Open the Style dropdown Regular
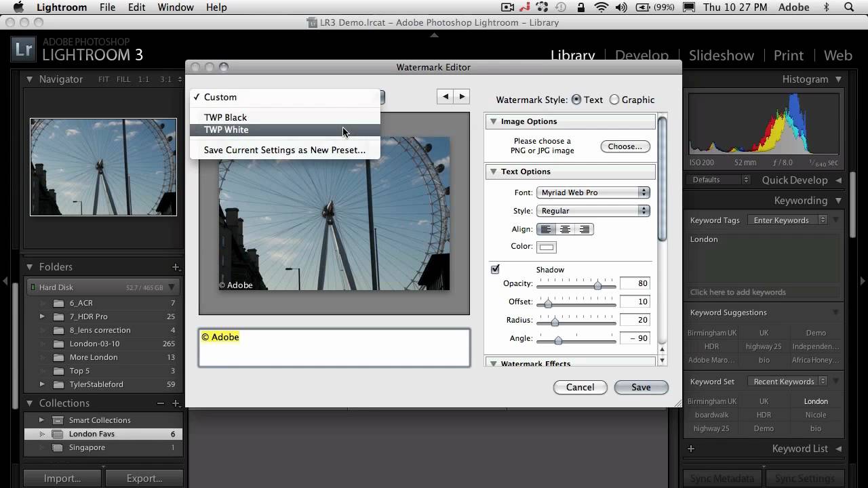The image size is (868, 488). click(x=593, y=211)
